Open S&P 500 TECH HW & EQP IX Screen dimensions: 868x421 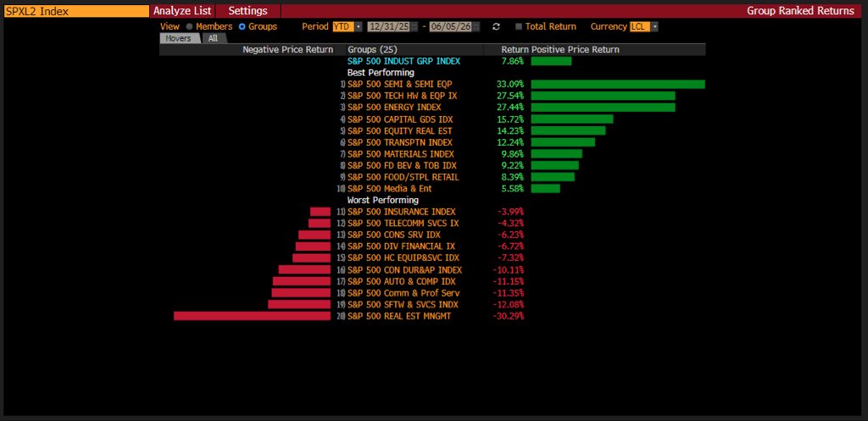click(403, 96)
